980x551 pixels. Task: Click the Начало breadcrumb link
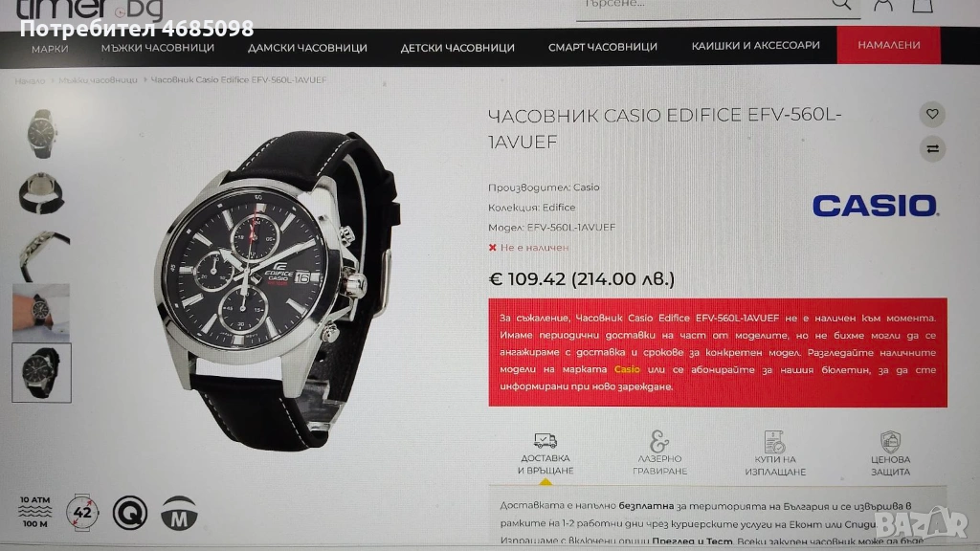(x=30, y=80)
